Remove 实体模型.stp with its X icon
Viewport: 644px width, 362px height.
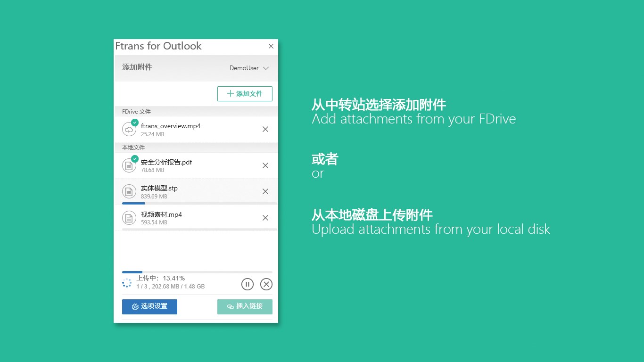pyautogui.click(x=265, y=191)
